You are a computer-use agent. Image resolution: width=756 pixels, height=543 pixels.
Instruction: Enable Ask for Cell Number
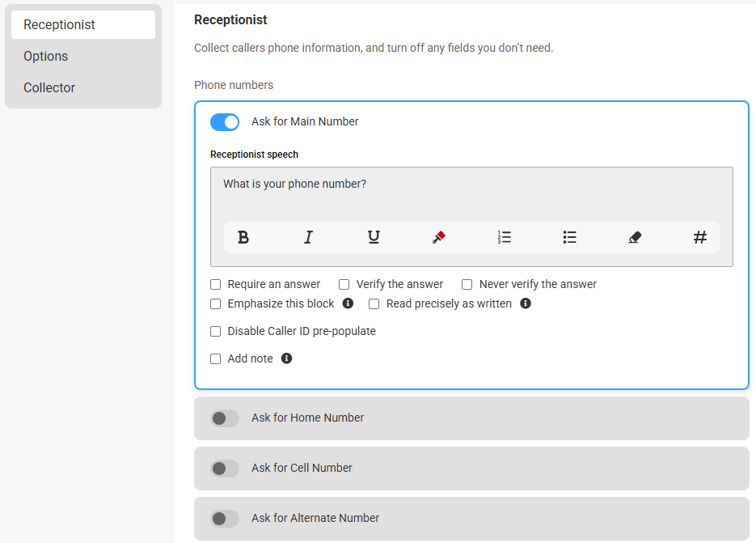tap(225, 469)
